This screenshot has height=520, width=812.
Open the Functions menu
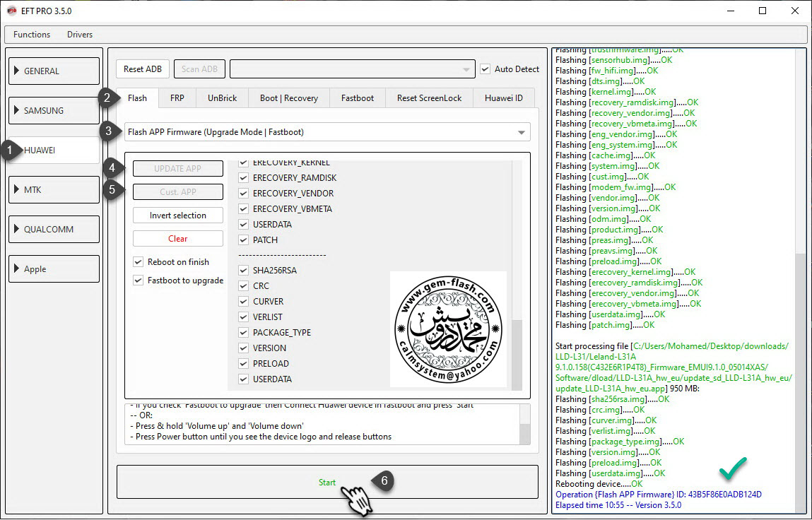point(32,34)
